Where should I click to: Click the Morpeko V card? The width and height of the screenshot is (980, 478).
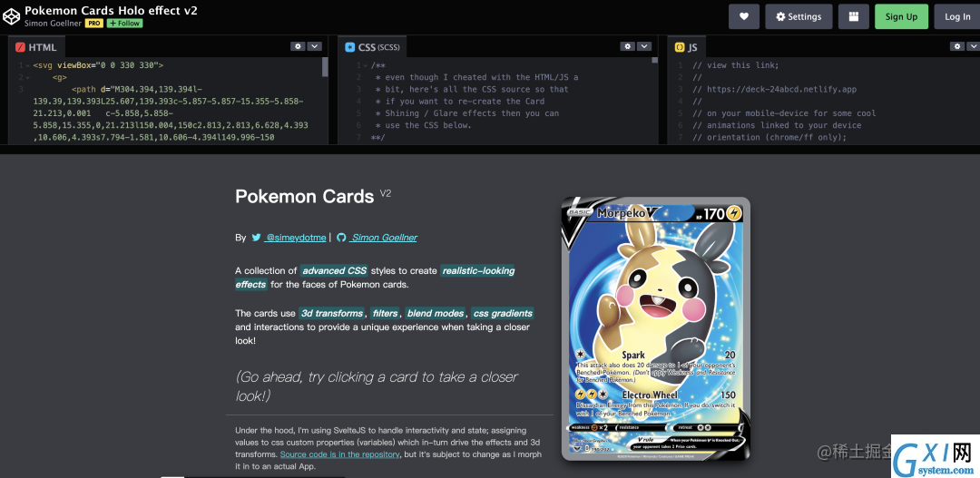(656, 328)
